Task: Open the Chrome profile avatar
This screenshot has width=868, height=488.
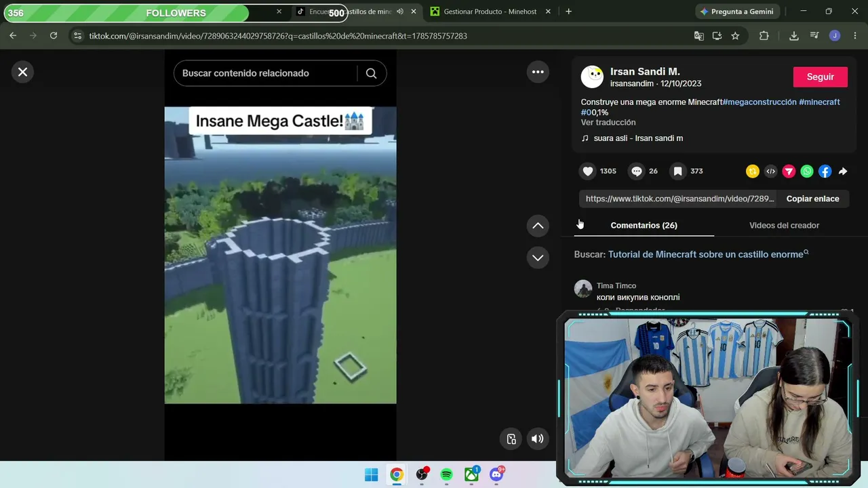Action: pos(835,36)
